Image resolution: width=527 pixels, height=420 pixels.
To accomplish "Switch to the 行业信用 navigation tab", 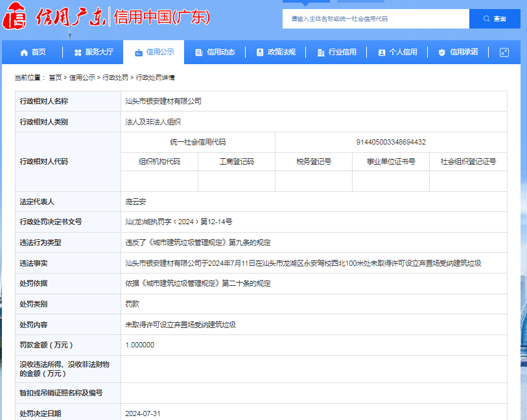I will [x=336, y=52].
